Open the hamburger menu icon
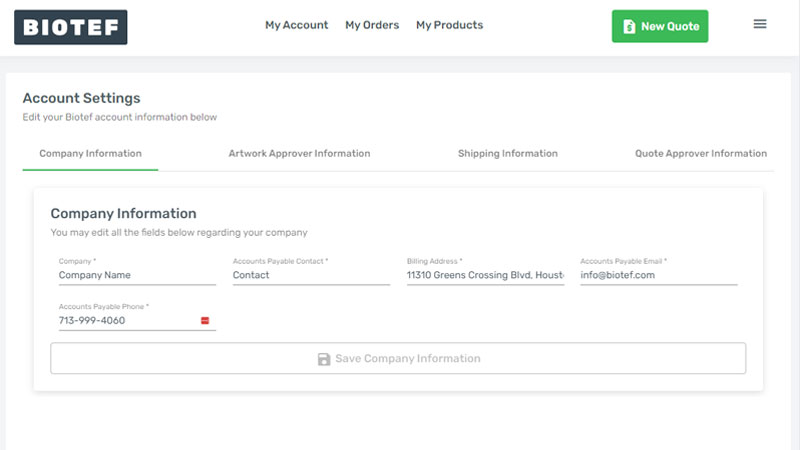This screenshot has width=800, height=450. click(x=760, y=24)
